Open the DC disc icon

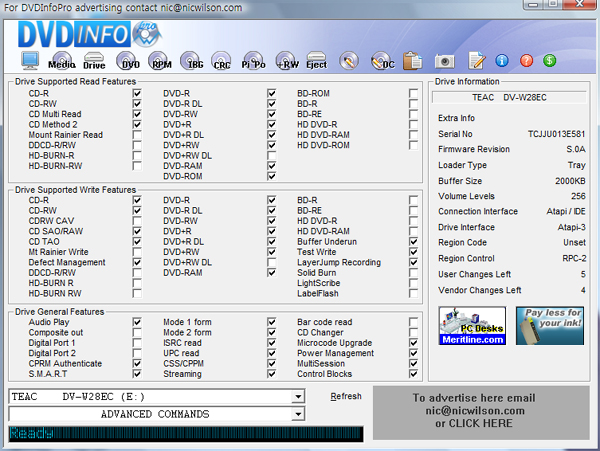tap(383, 61)
